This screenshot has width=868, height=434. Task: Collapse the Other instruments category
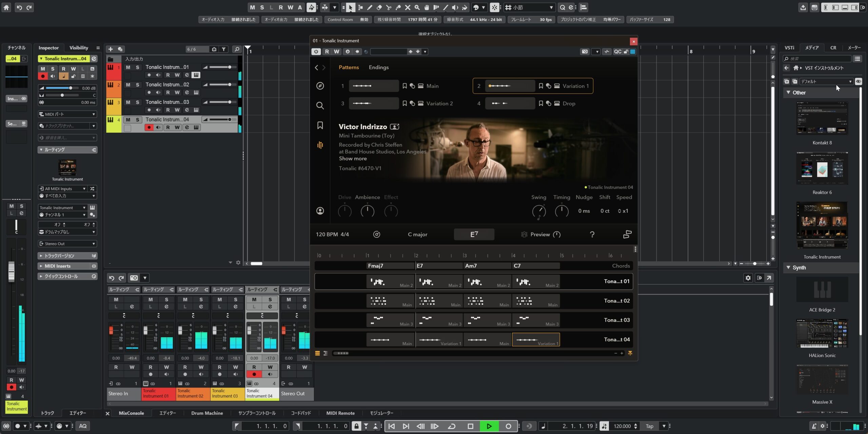pos(788,92)
